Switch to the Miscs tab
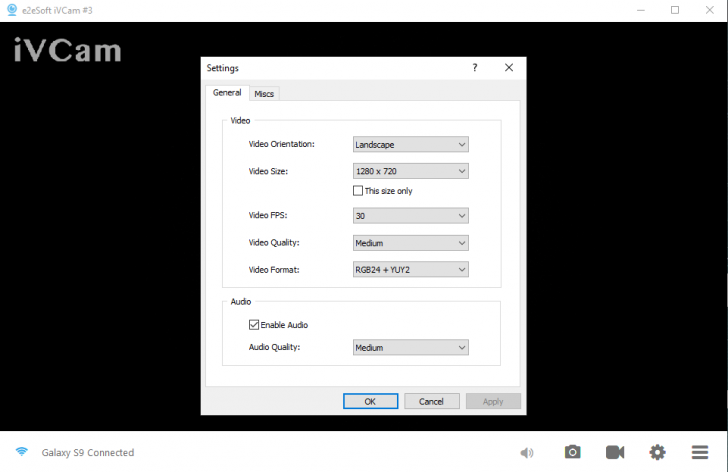The height and width of the screenshot is (472, 728). pos(264,94)
